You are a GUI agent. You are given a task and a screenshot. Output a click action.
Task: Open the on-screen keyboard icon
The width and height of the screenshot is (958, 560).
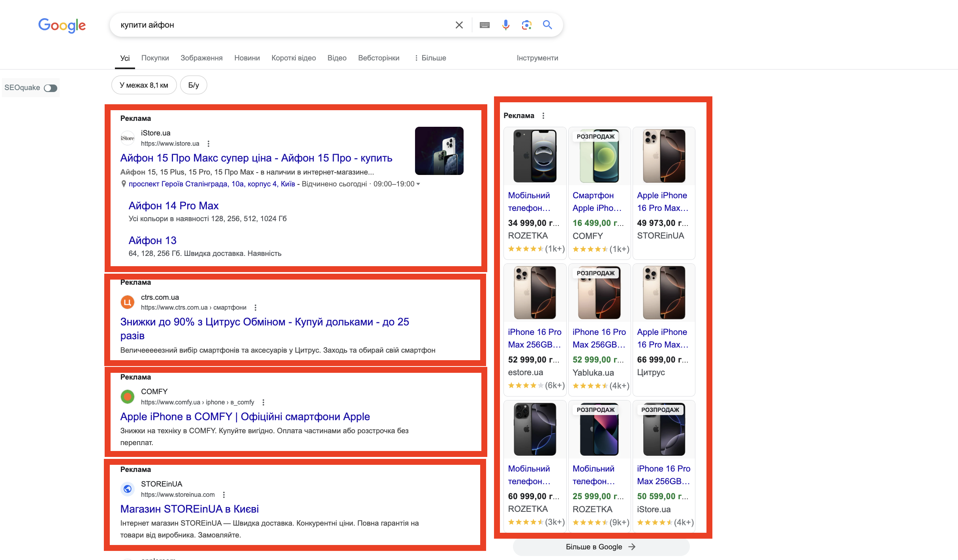(x=485, y=25)
